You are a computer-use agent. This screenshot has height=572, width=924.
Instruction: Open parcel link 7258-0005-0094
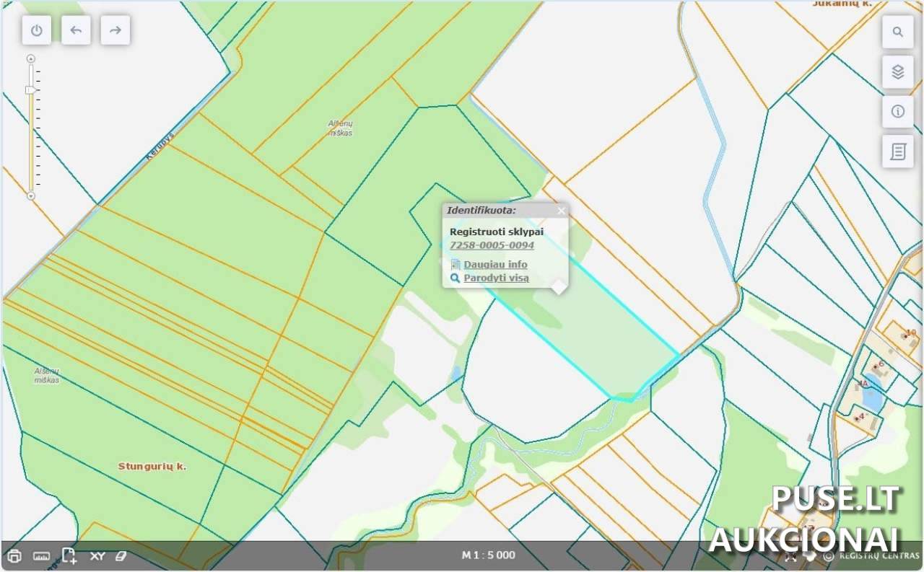point(492,245)
